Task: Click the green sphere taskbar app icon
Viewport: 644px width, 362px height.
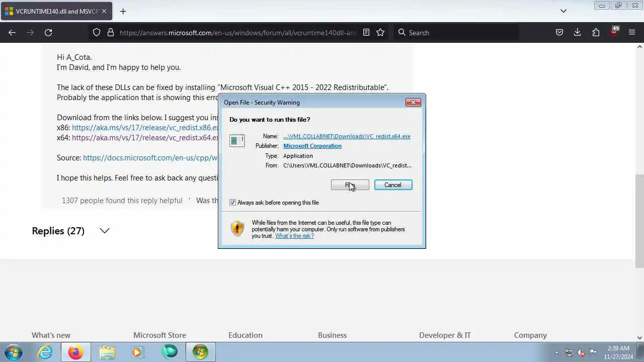Action: (x=170, y=352)
